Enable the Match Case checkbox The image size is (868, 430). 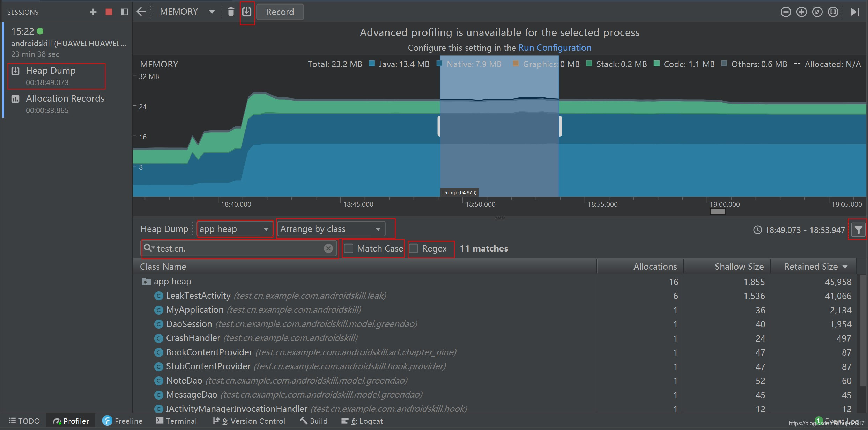349,248
